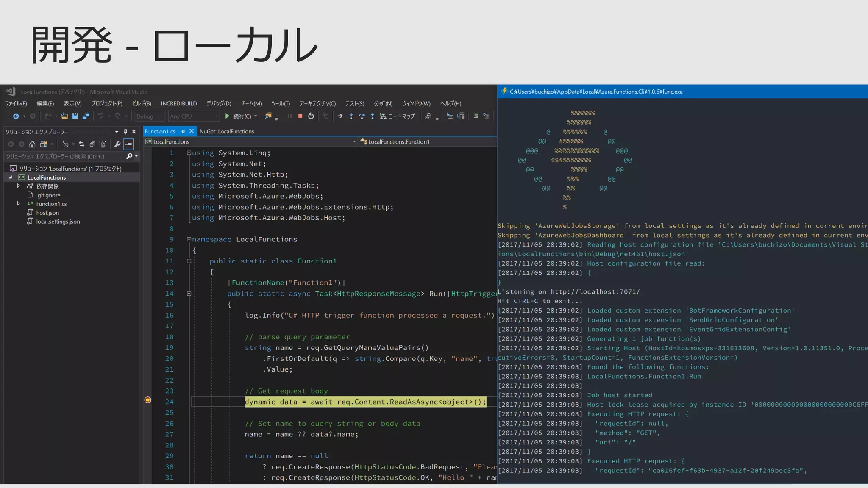Open the Debug configuration dropdown
This screenshot has width=868, height=488.
[x=150, y=116]
